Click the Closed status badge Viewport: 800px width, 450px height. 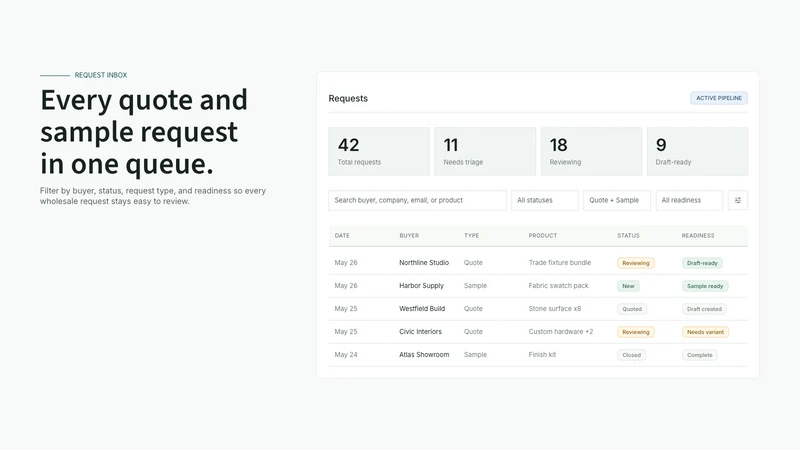click(x=631, y=355)
